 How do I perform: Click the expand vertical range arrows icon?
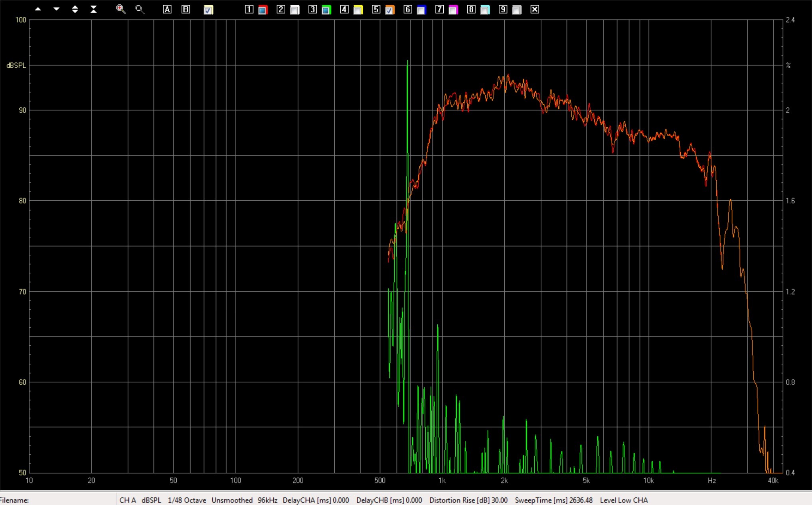pyautogui.click(x=75, y=9)
